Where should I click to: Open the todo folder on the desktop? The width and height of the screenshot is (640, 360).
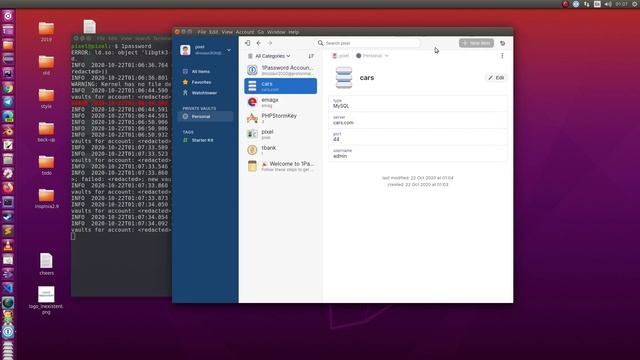point(46,164)
